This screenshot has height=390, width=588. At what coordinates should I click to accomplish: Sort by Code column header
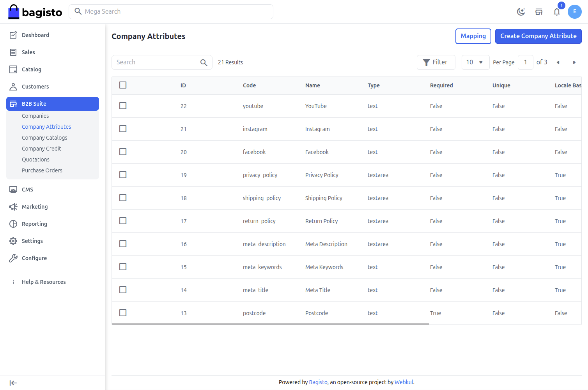tap(250, 85)
